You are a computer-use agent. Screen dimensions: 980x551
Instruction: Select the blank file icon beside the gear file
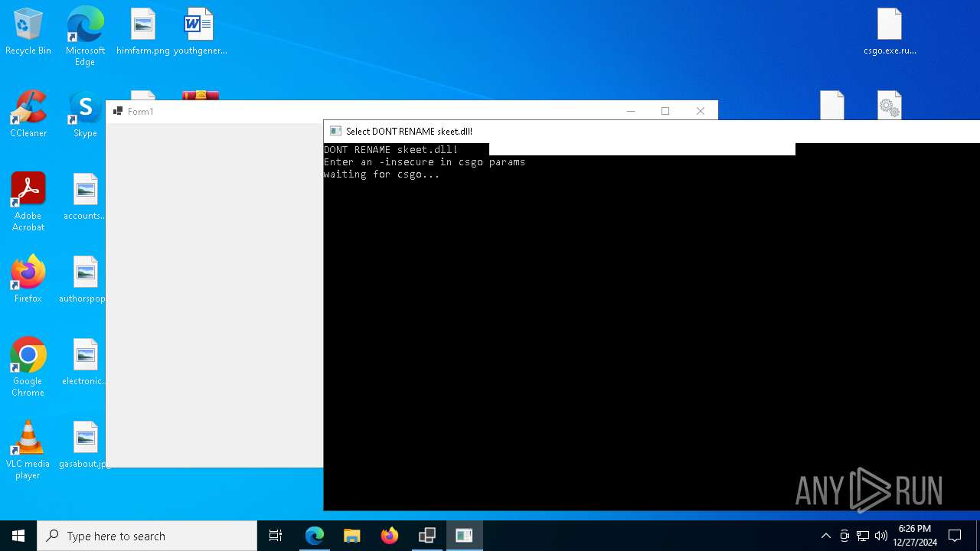click(x=832, y=105)
